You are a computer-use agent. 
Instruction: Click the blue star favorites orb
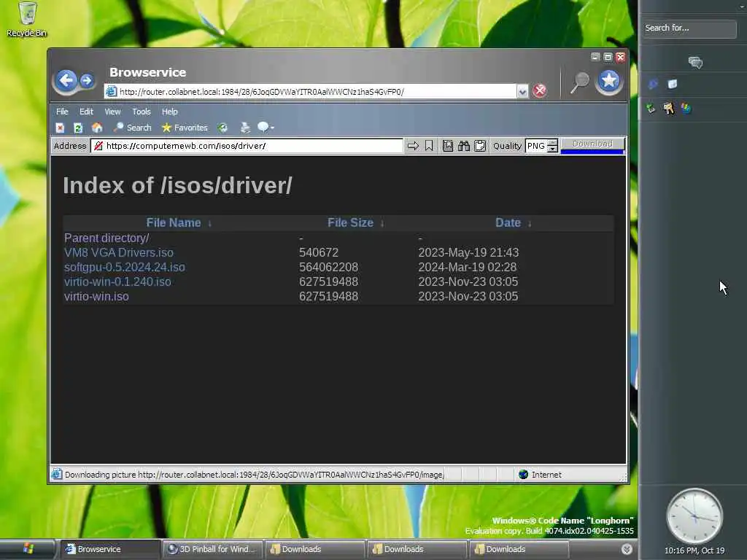[609, 81]
